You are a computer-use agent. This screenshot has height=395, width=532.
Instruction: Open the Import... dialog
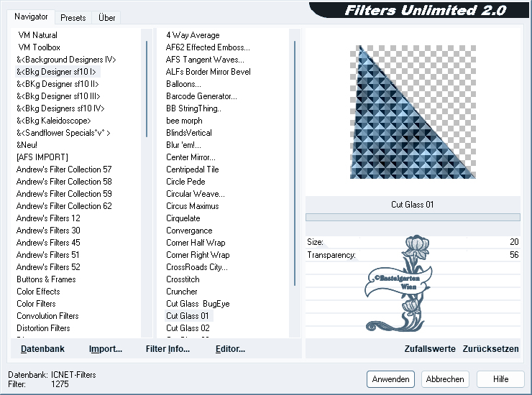pyautogui.click(x=106, y=349)
